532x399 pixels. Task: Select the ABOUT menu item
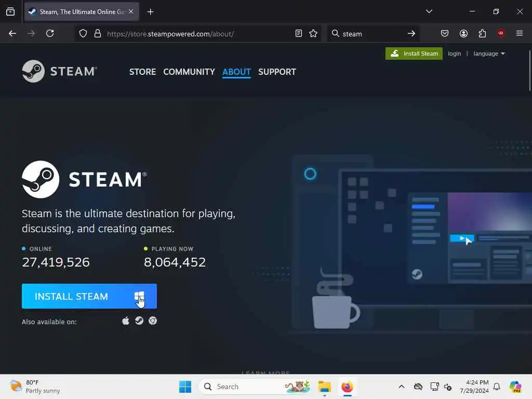tap(236, 72)
